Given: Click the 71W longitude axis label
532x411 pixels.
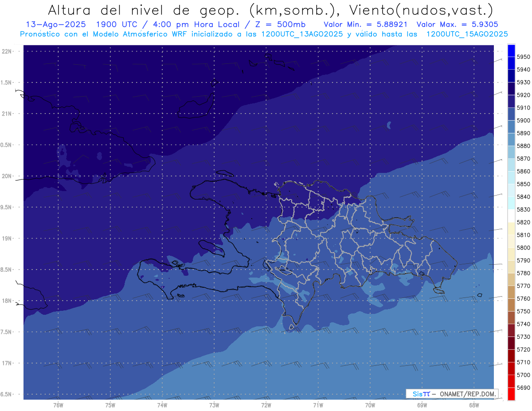Looking at the screenshot, I should pyautogui.click(x=318, y=405).
